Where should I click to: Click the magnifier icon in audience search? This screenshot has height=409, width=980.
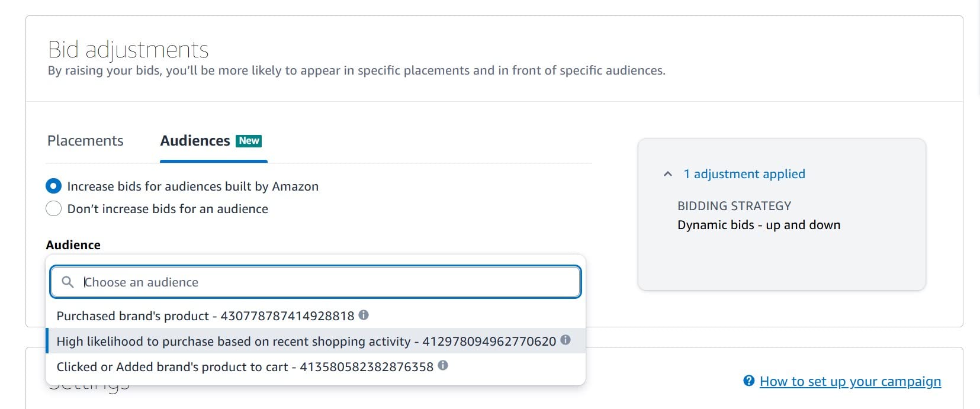coord(68,282)
